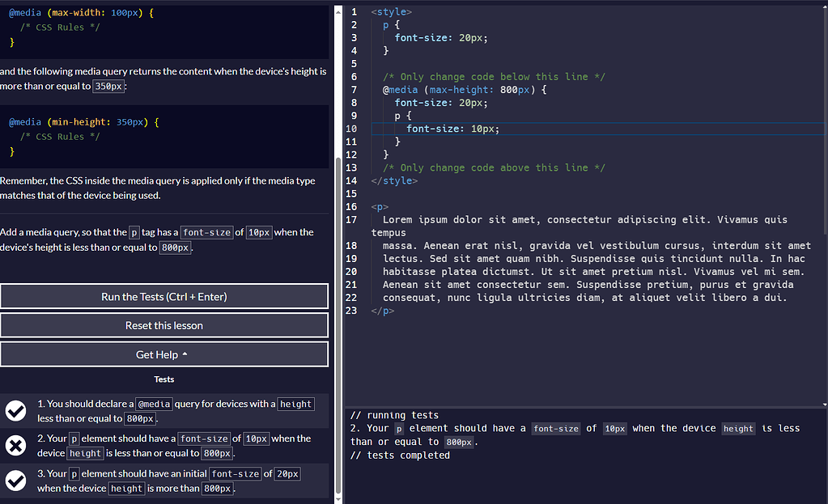Click the caret arrow on Get Help
The width and height of the screenshot is (828, 504).
(185, 354)
